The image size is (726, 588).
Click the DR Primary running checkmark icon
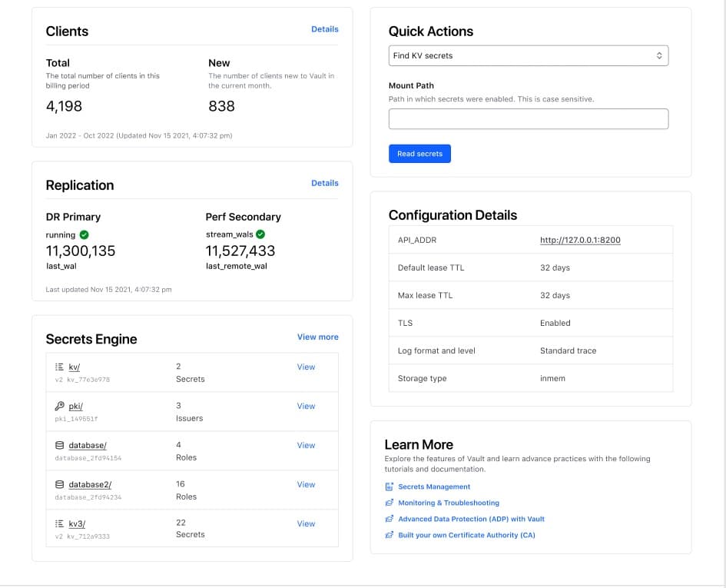point(85,234)
